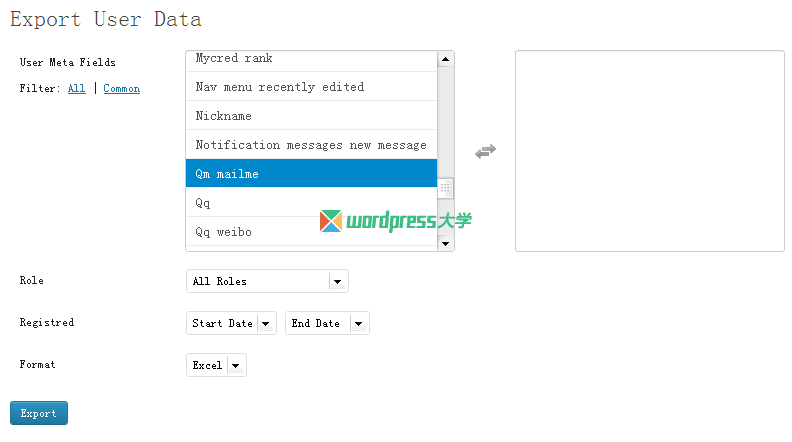The width and height of the screenshot is (792, 442).
Task: Expand the Excel format dropdown
Action: point(216,366)
